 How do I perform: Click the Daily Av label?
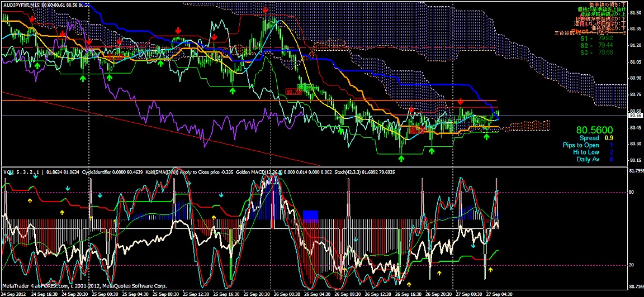588,160
